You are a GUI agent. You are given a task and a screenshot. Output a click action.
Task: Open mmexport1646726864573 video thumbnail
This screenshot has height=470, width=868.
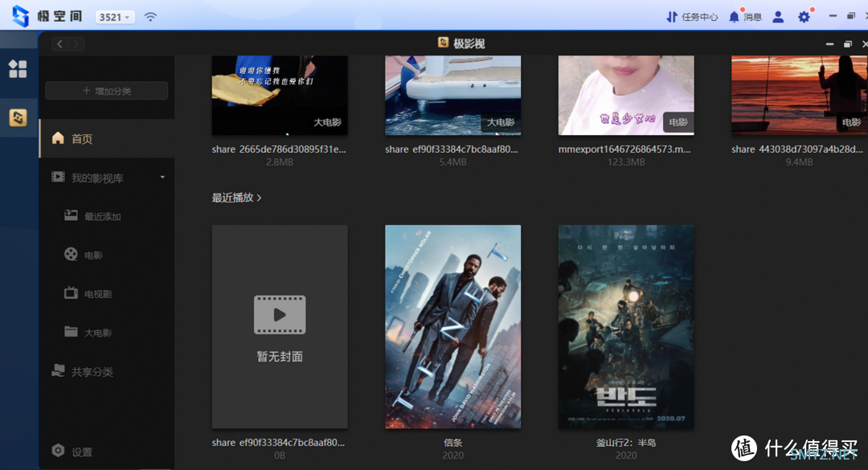tap(626, 96)
